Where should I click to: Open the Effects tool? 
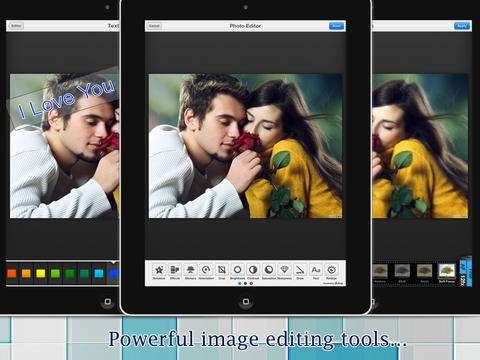coord(175,271)
